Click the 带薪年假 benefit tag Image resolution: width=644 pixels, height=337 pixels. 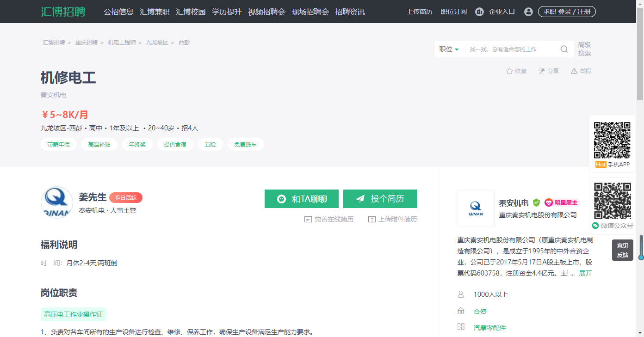tap(59, 144)
